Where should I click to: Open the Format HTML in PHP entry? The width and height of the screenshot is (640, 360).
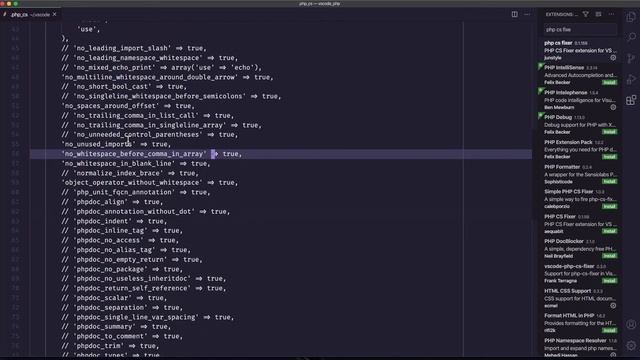[580, 323]
